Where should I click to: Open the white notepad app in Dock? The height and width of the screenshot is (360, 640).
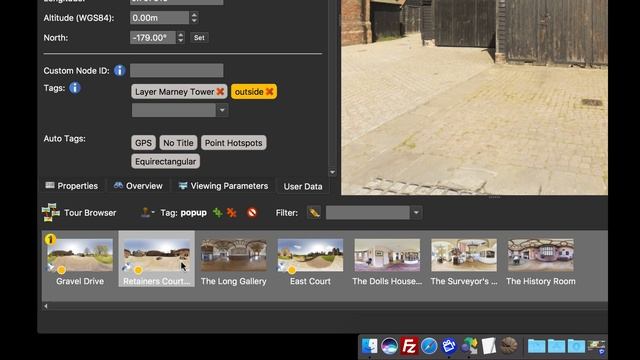coord(489,346)
